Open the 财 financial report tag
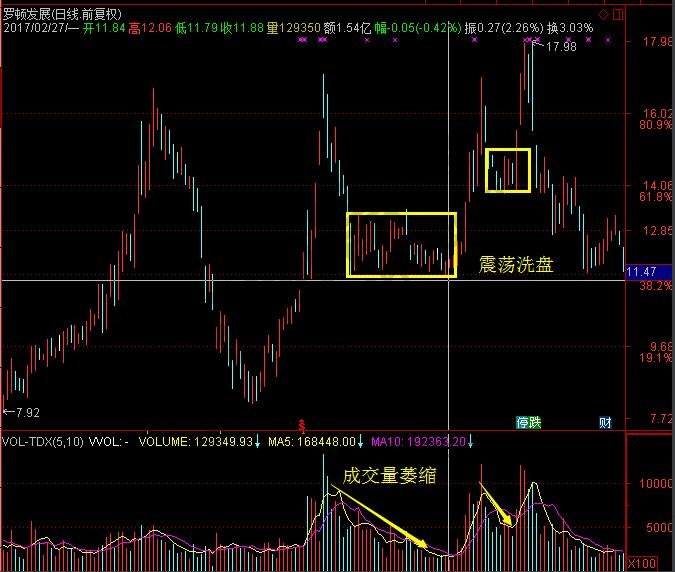The image size is (675, 572). pyautogui.click(x=605, y=422)
